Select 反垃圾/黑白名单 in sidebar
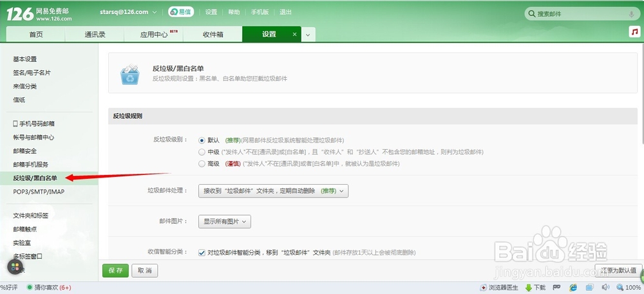The image size is (644, 294). point(49,178)
